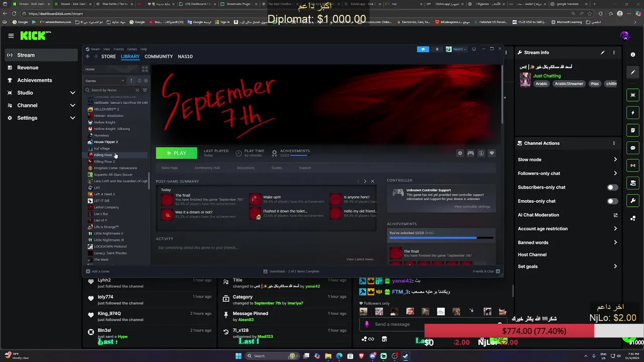Open the notes document sidebar icon
644x362 pixels.
coord(633,130)
